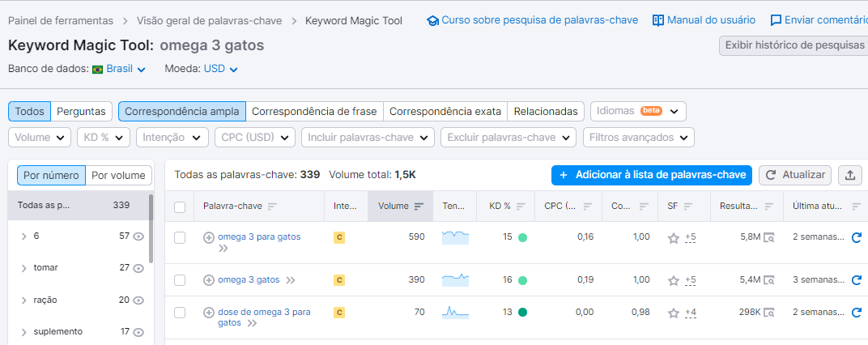Viewport: 868px width, 345px height.
Task: Toggle eye icon for 'ração' group
Action: [138, 300]
